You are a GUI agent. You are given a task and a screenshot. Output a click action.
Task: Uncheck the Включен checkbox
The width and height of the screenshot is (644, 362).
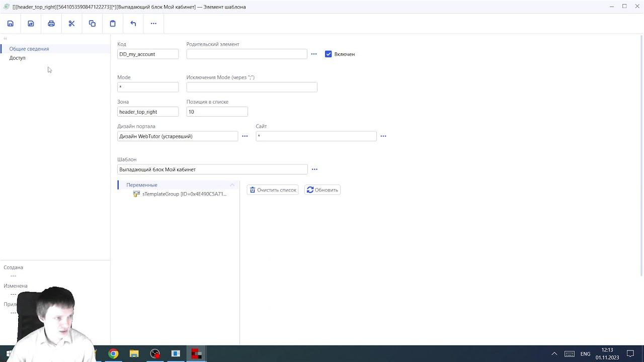point(329,54)
